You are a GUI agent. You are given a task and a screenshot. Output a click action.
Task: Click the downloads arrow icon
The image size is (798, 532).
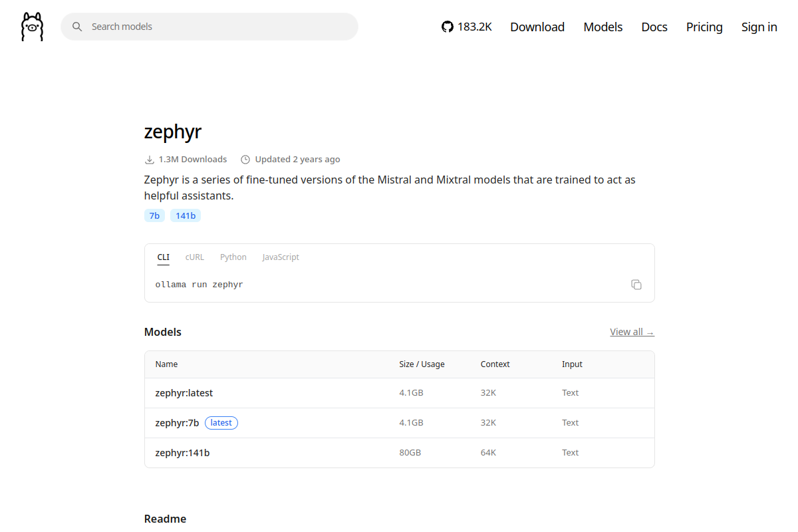pos(150,160)
